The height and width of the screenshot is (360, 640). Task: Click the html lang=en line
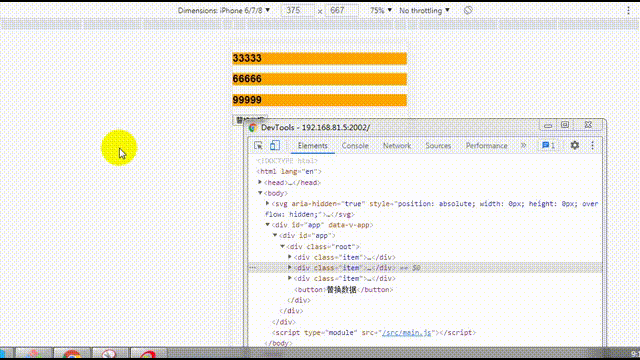[289, 171]
